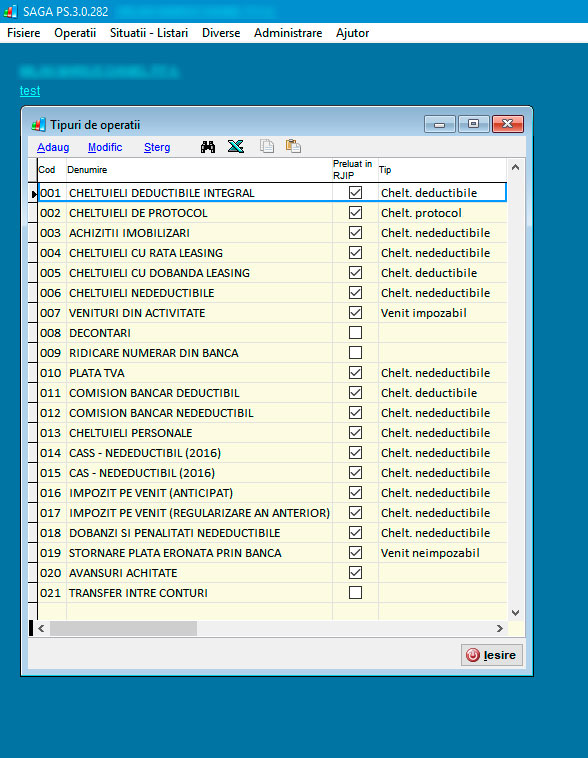Viewport: 588px width, 758px height.
Task: Select row COMISION BANCAR NEDEDUCTIBIL
Action: 272,413
